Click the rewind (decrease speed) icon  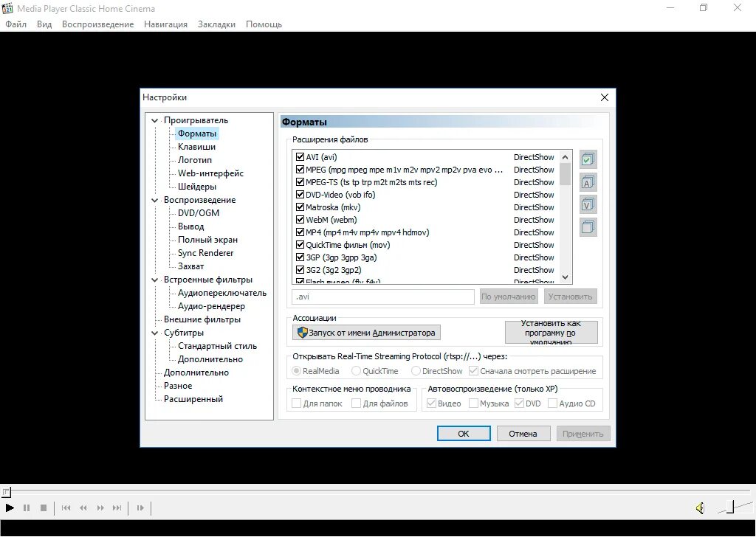click(83, 507)
